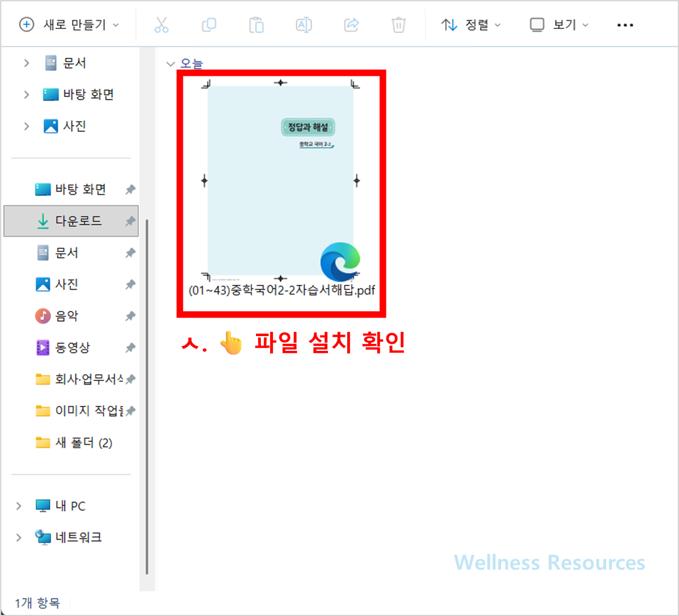
Task: Click the 오늘 group header
Action: click(x=192, y=64)
